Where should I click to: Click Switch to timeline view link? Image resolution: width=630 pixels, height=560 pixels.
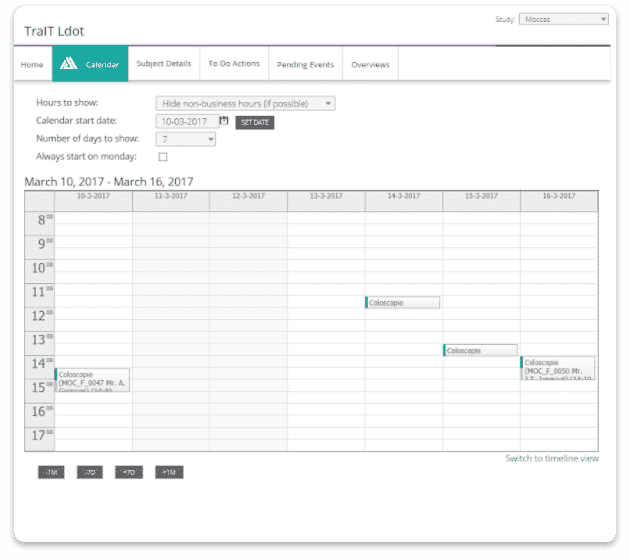(552, 458)
